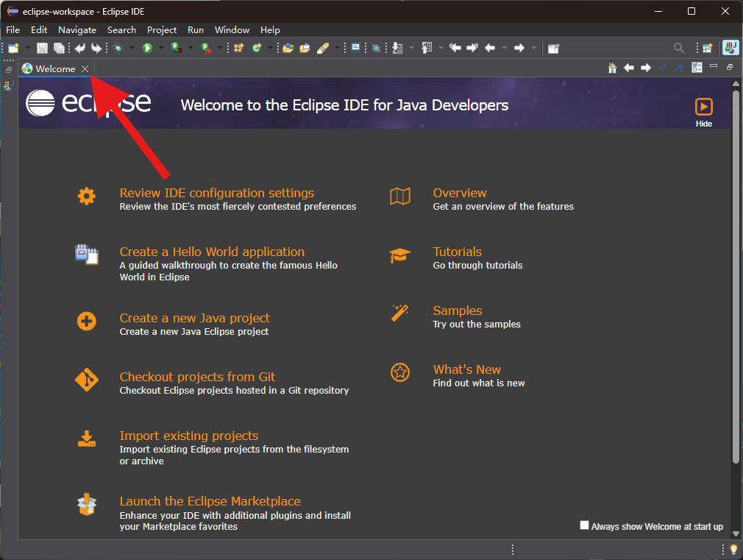
Task: Click the main toolbar Forward arrow
Action: (x=519, y=48)
